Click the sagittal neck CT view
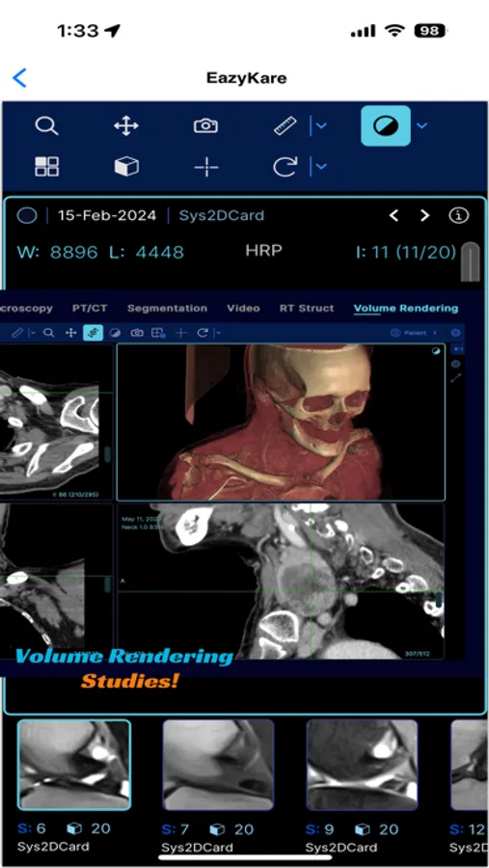 coord(281,582)
